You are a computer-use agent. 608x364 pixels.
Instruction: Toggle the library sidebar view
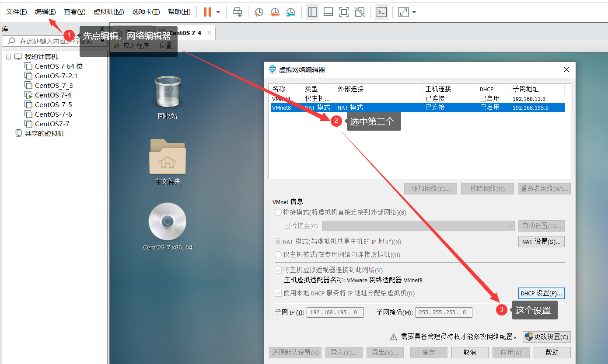click(312, 12)
